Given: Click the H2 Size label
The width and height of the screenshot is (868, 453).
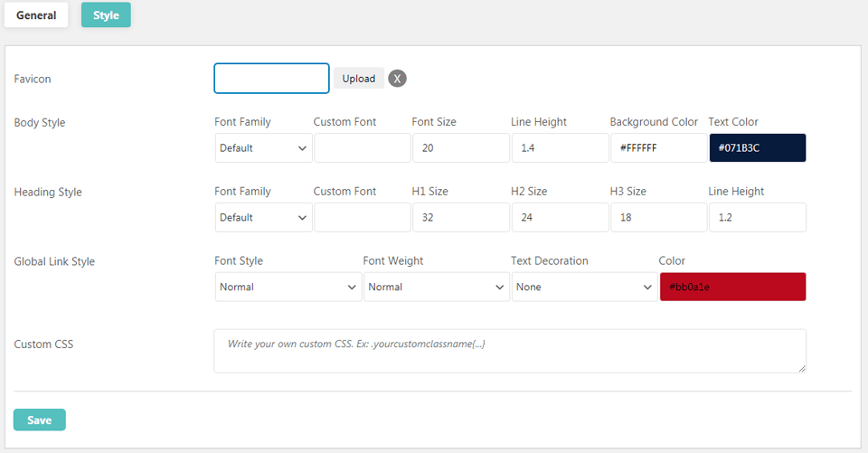Looking at the screenshot, I should 529,191.
